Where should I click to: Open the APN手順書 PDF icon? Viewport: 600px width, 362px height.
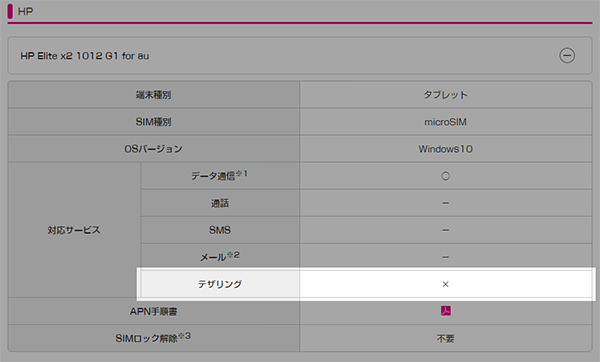445,311
